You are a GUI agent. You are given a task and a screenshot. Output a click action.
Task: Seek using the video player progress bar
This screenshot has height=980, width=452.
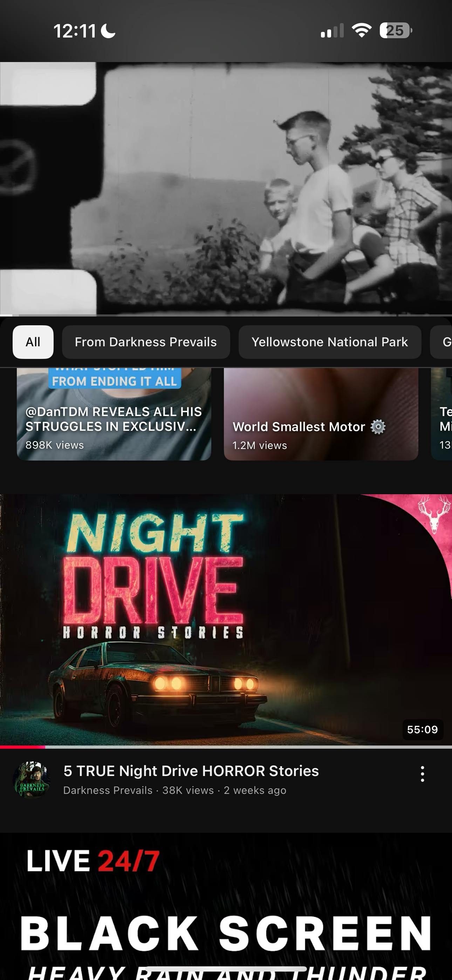pyautogui.click(x=226, y=315)
